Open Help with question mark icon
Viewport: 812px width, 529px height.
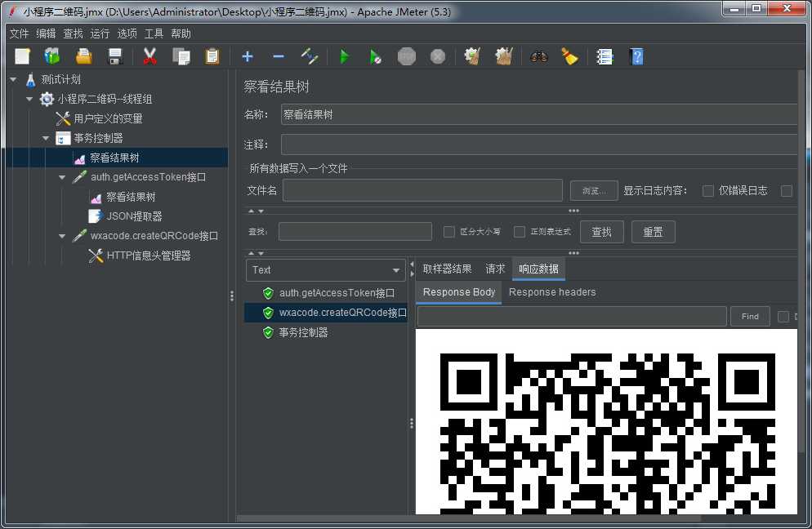[x=636, y=56]
